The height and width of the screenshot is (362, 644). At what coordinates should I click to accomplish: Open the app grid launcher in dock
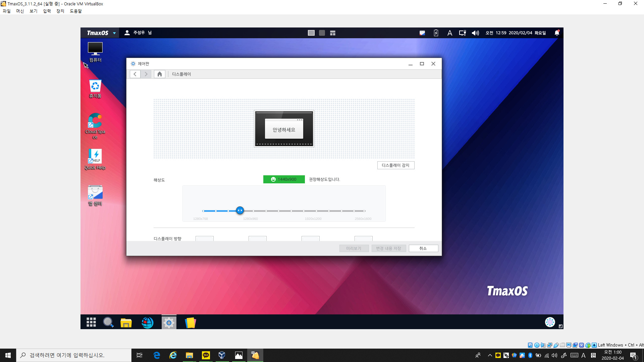[x=91, y=322]
